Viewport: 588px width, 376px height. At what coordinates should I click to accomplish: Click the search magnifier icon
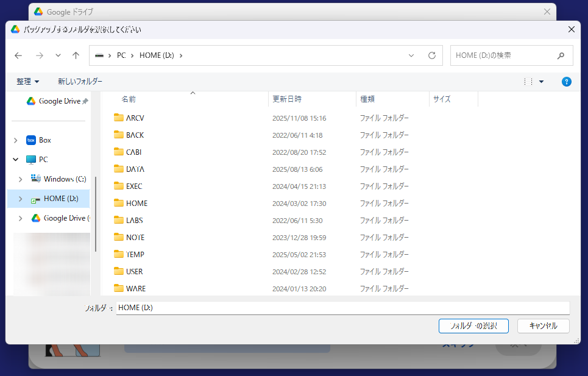pyautogui.click(x=561, y=55)
